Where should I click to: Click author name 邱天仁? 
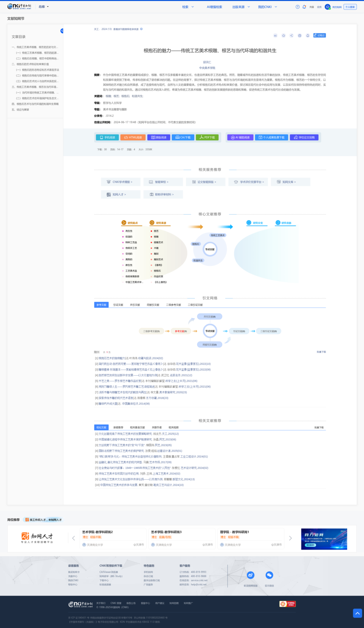point(207,62)
